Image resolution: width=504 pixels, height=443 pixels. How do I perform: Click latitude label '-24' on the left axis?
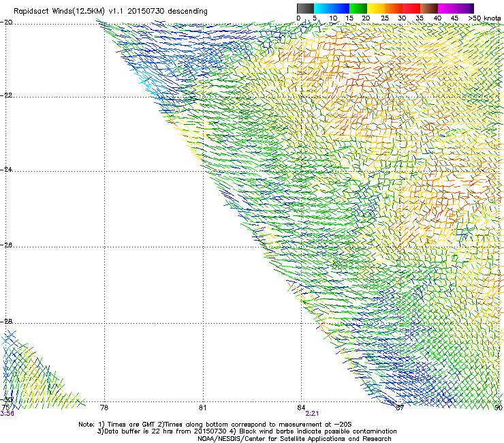(6, 170)
